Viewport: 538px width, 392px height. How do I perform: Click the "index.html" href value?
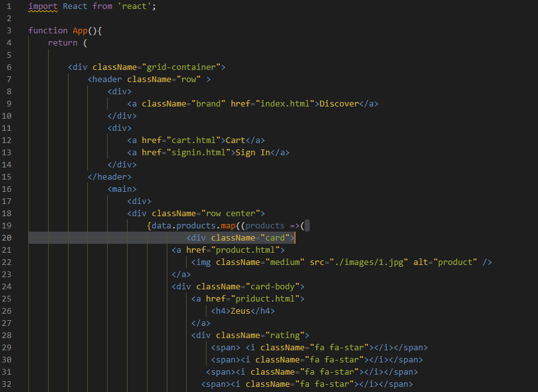click(x=285, y=104)
